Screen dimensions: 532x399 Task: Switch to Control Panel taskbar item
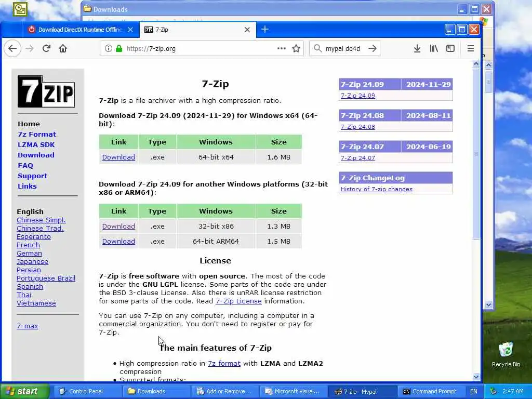tap(87, 392)
